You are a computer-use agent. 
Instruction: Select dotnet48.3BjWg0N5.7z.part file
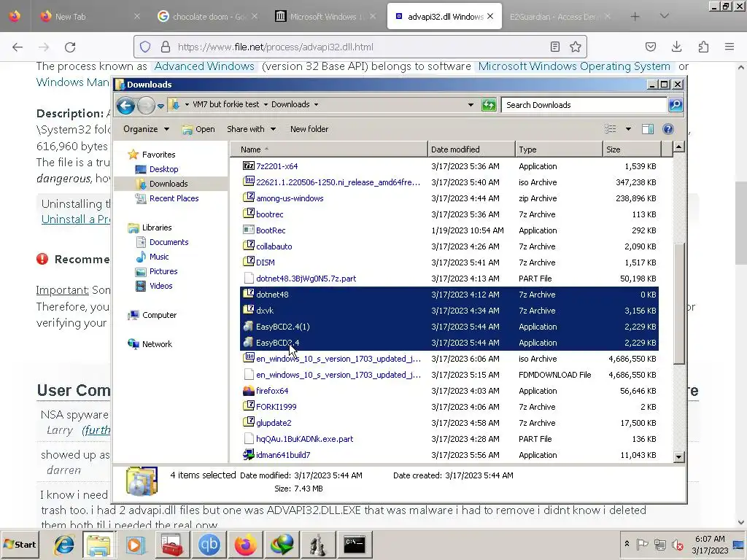coord(306,279)
